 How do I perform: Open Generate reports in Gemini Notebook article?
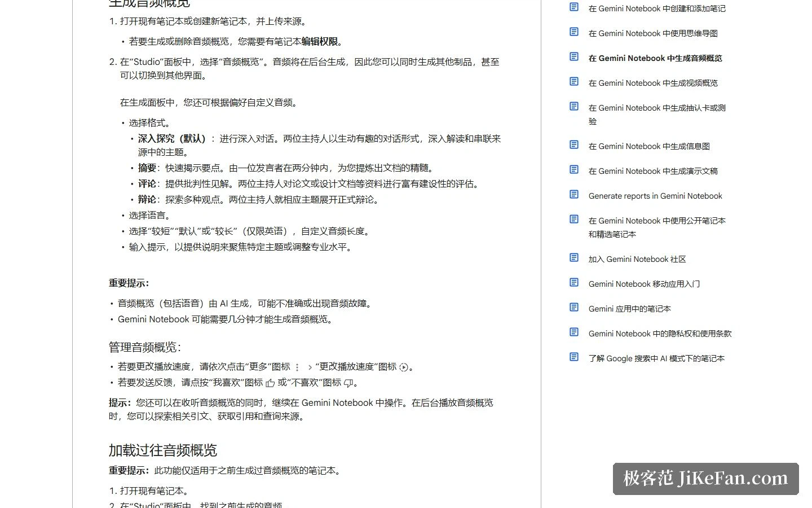655,196
